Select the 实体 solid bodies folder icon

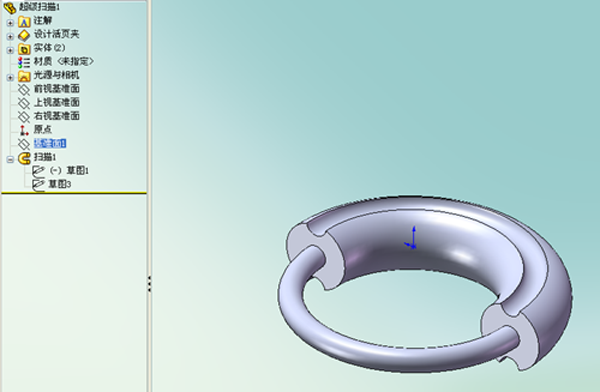(x=24, y=49)
